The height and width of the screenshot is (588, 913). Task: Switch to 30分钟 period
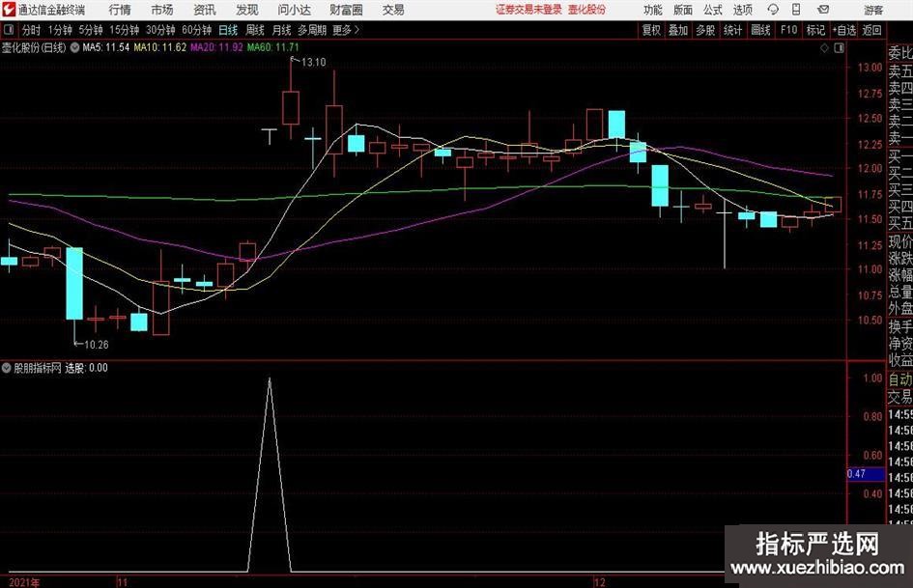[160, 30]
